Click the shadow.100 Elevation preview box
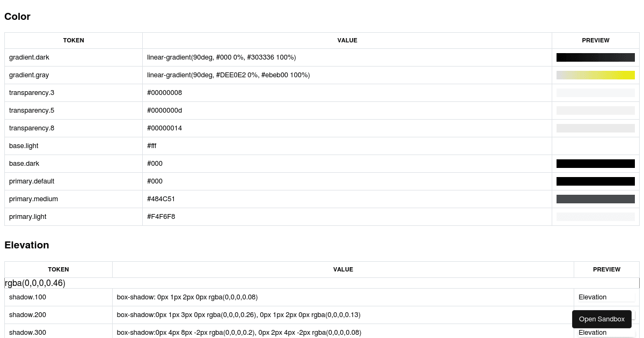The image size is (644, 338). pos(606,297)
